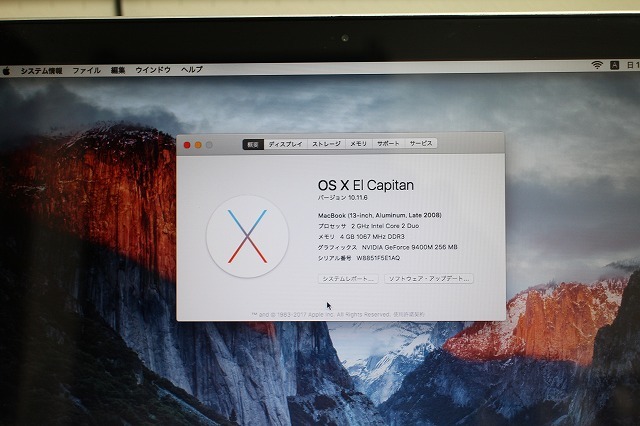Open the ウインドウ menu
The image size is (640, 426).
click(x=153, y=70)
